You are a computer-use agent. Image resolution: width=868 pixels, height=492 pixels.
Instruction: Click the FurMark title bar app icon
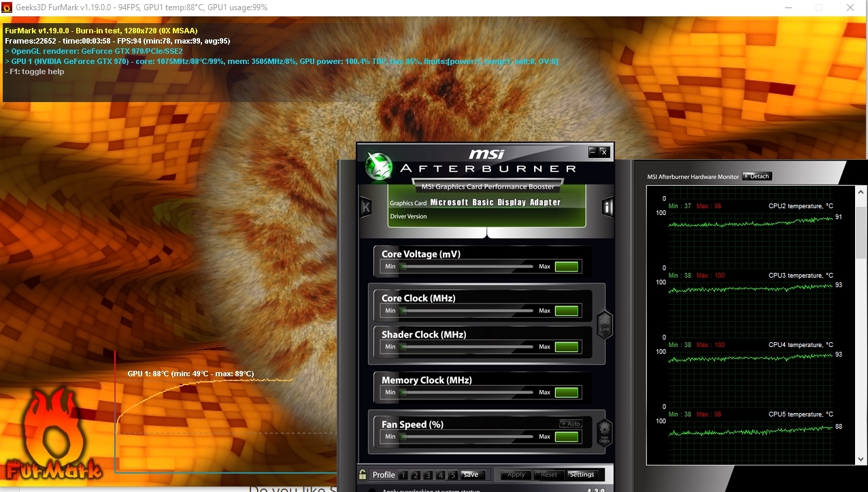point(7,7)
